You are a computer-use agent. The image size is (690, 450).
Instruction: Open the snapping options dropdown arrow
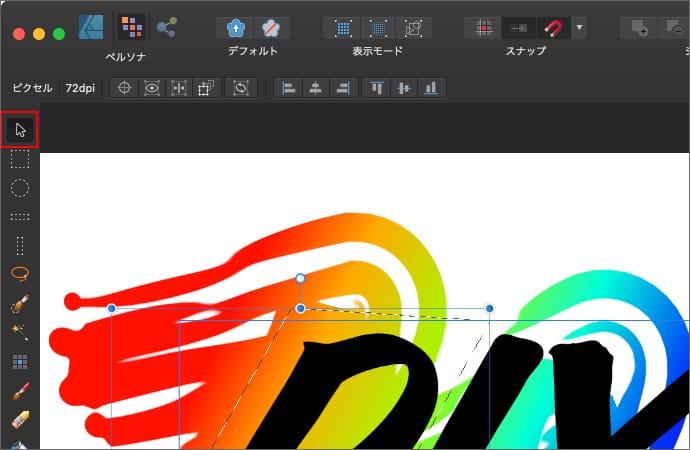[579, 28]
